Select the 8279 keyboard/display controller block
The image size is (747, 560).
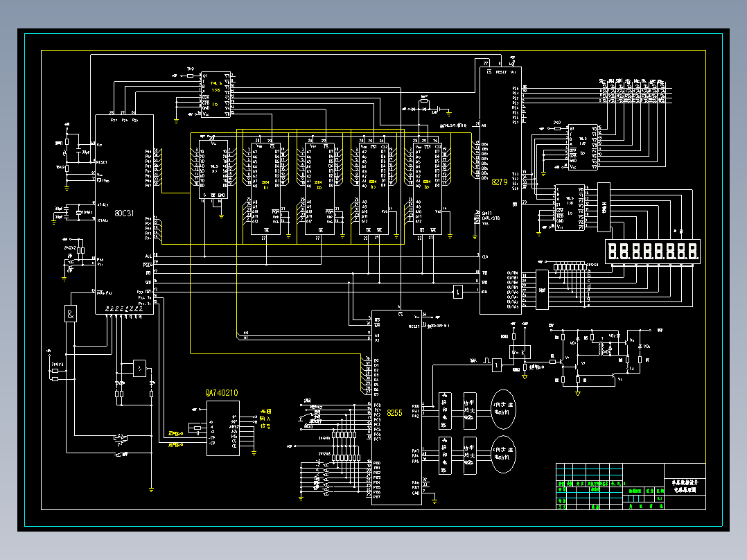500,191
